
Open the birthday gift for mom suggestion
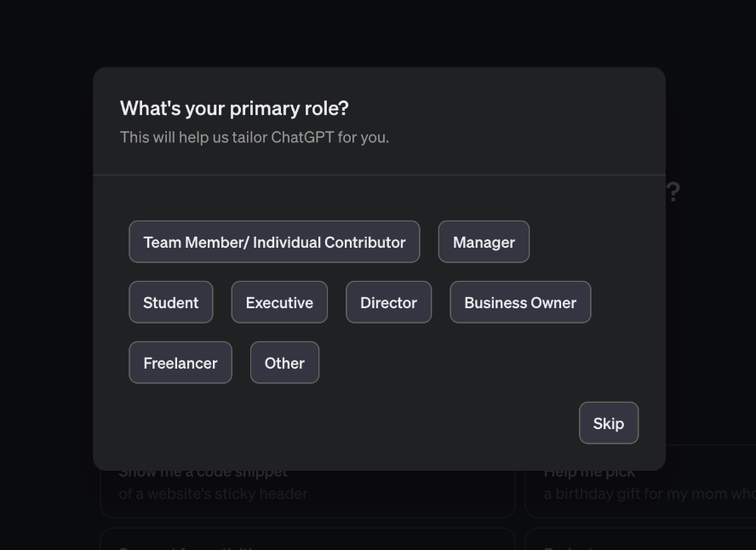[647, 495]
